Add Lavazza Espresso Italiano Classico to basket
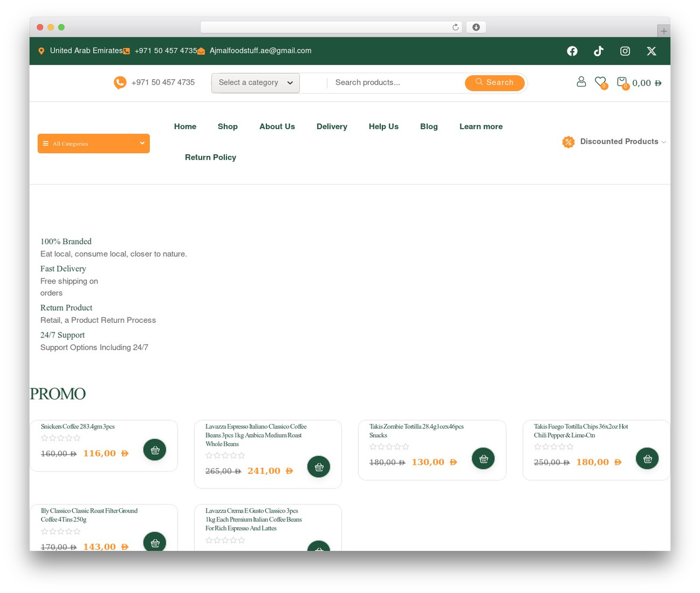 pos(319,467)
